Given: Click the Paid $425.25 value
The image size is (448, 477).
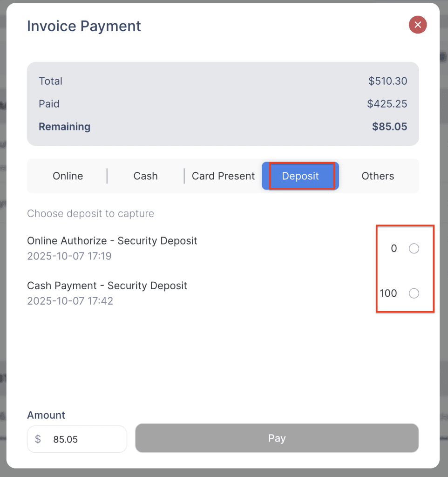Looking at the screenshot, I should click(x=387, y=104).
